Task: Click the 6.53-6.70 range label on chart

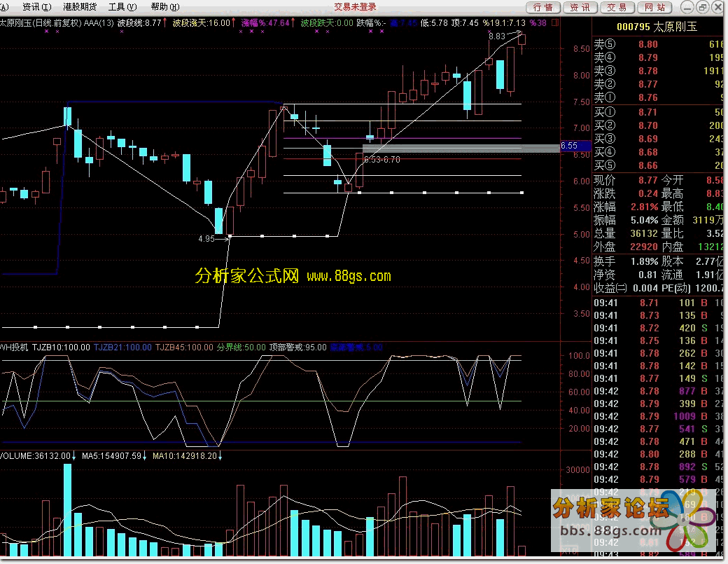Action: 381,160
